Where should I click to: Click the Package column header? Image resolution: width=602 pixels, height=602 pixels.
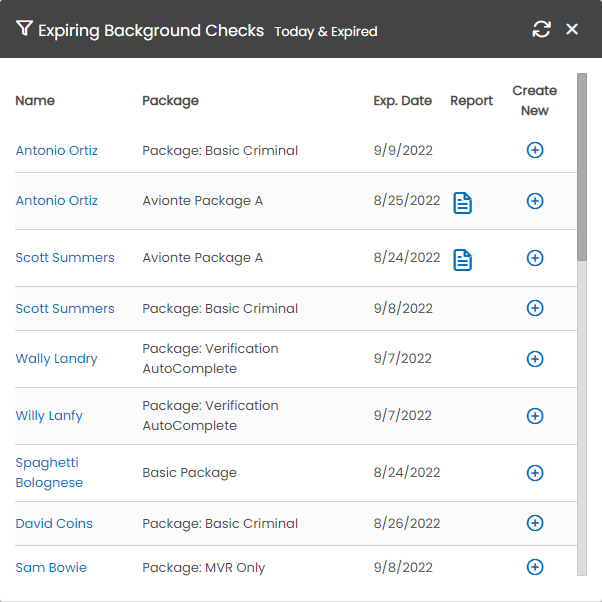pyautogui.click(x=170, y=100)
